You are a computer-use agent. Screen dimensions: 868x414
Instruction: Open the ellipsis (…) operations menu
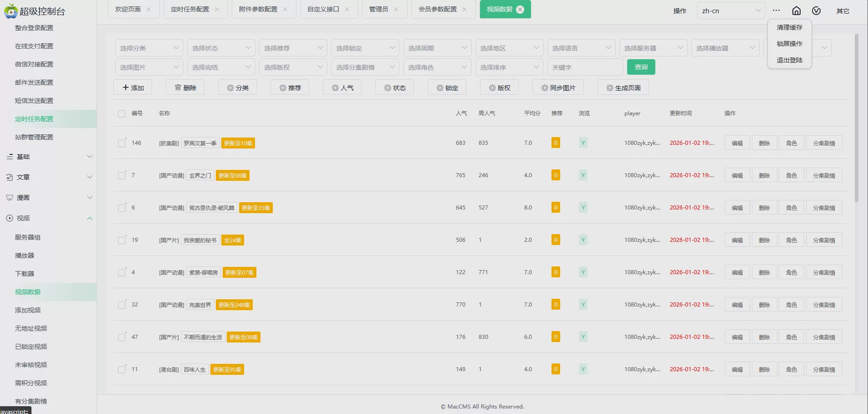[x=776, y=10]
